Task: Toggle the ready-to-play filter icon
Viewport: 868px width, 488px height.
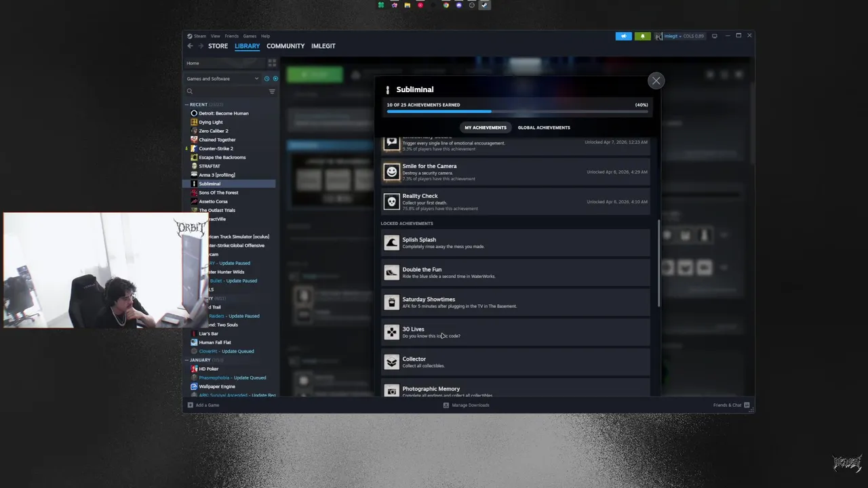Action: [275, 79]
